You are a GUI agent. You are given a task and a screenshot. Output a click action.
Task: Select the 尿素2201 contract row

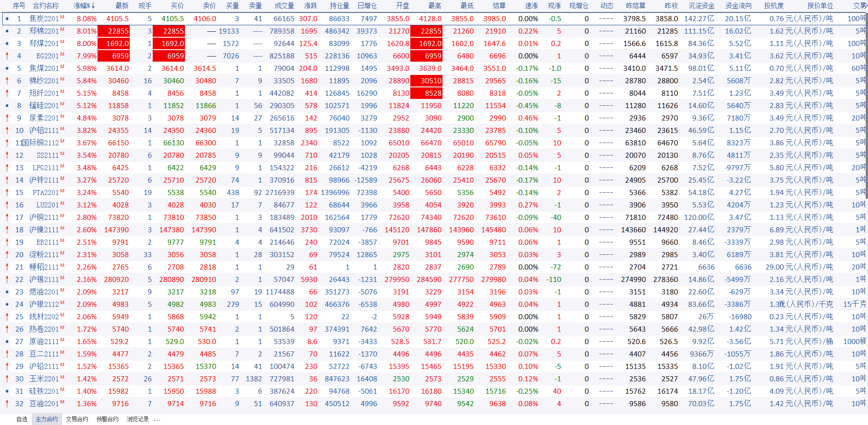point(434,118)
